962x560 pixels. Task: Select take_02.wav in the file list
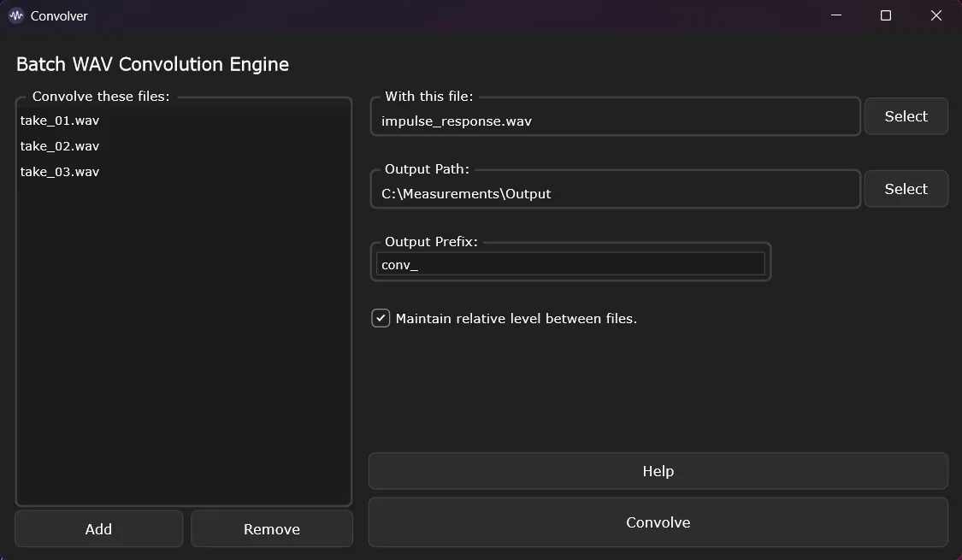coord(184,146)
